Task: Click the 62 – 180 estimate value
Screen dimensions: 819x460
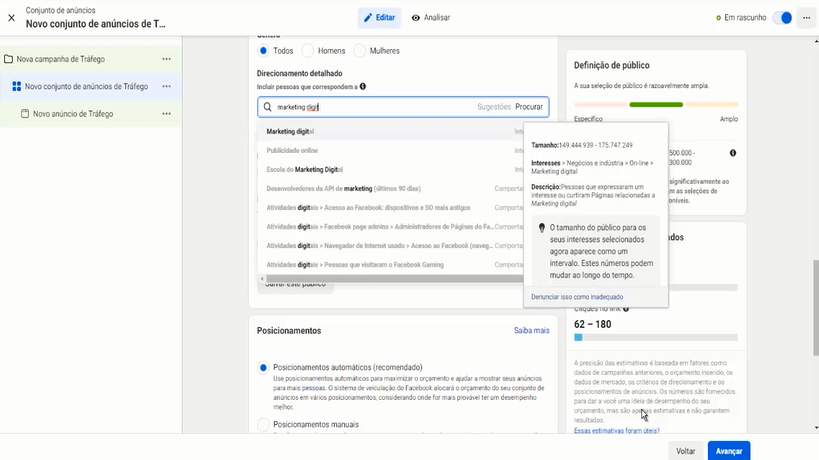Action: pyautogui.click(x=592, y=324)
